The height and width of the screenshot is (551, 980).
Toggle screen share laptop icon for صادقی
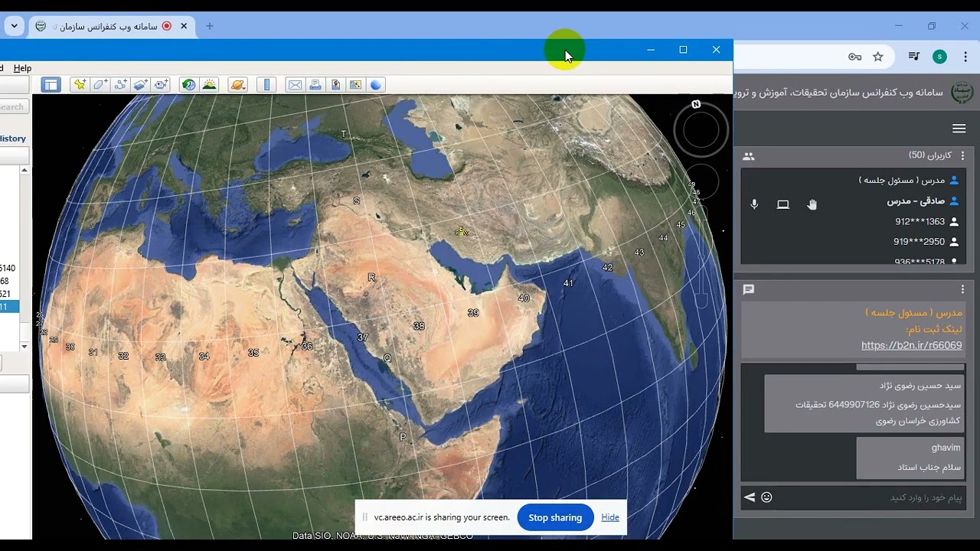coord(782,204)
